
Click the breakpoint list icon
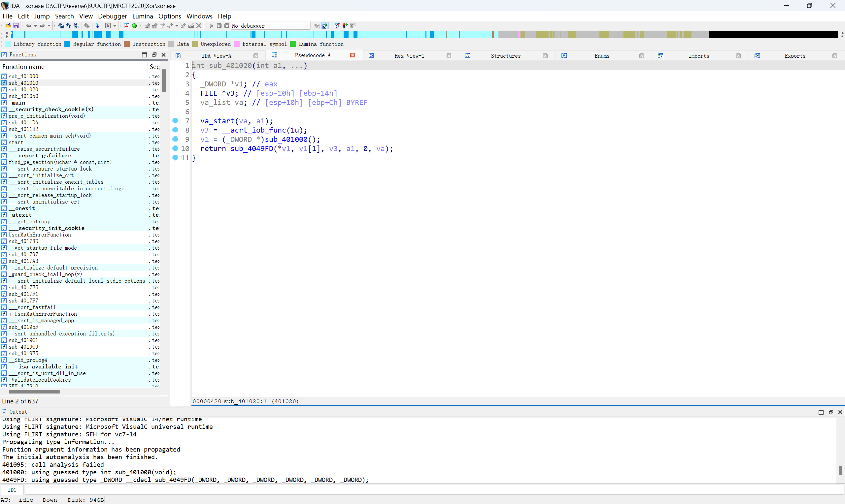337,26
